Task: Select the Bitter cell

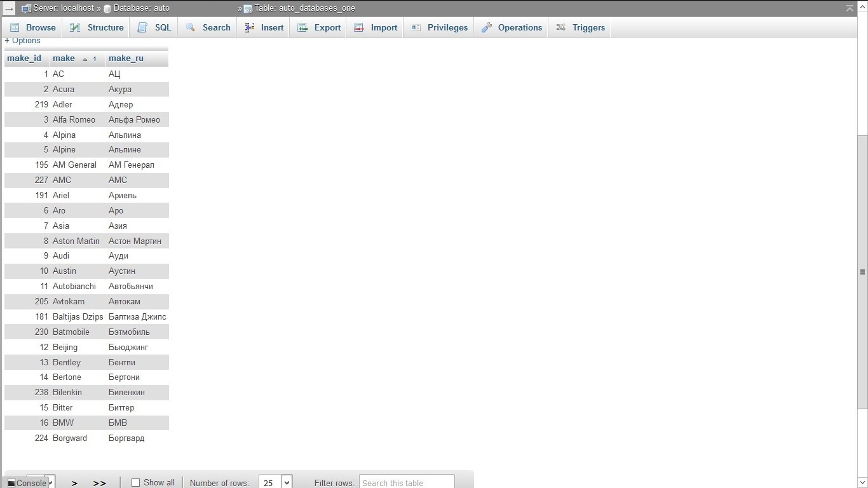Action: [x=78, y=408]
